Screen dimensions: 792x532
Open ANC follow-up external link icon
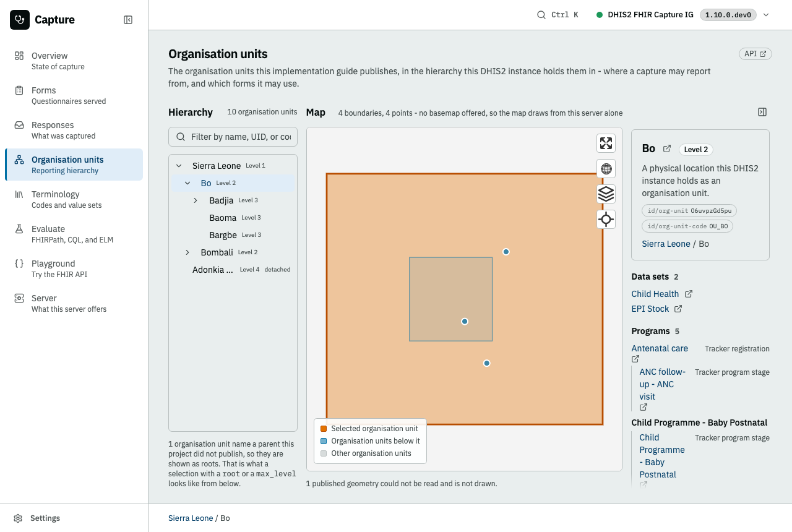point(643,407)
